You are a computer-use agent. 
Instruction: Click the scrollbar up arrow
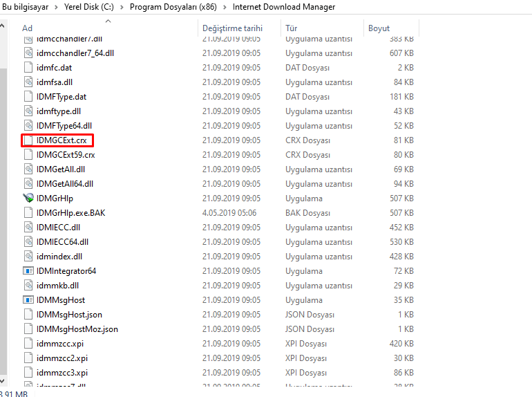(x=3, y=26)
